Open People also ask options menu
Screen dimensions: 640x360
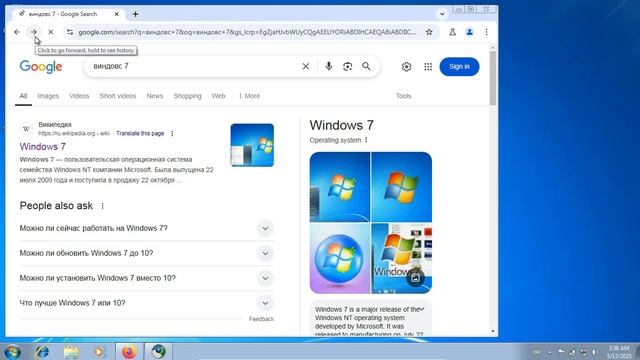point(102,206)
